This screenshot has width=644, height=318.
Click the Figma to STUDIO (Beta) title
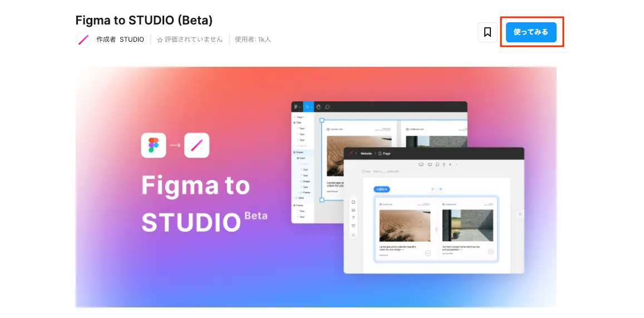pos(144,20)
